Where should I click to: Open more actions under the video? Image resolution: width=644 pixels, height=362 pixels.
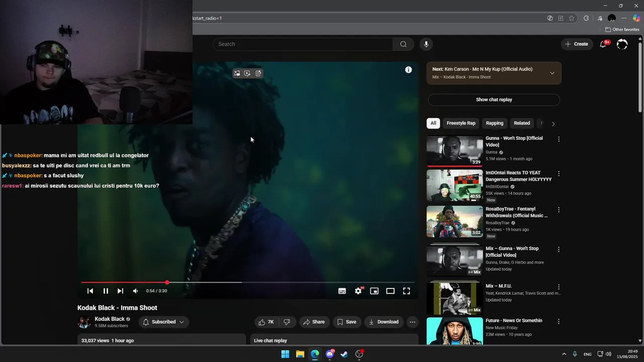click(x=413, y=322)
